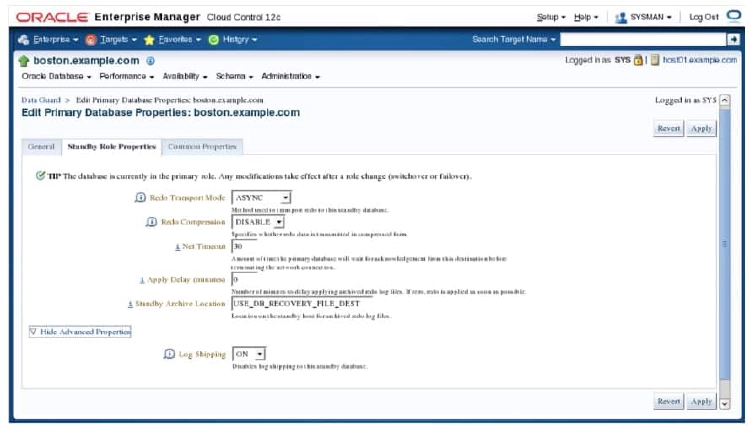Click the bottom Apply button
This screenshot has height=427, width=750.
coord(701,402)
